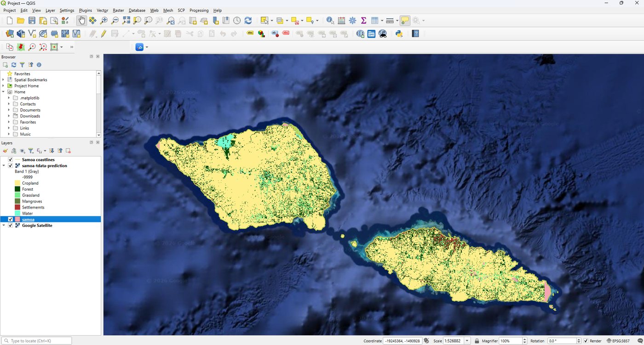Screen dimensions: 644x345
Task: Click the Layer Diagram Options icon
Action: 261,34
